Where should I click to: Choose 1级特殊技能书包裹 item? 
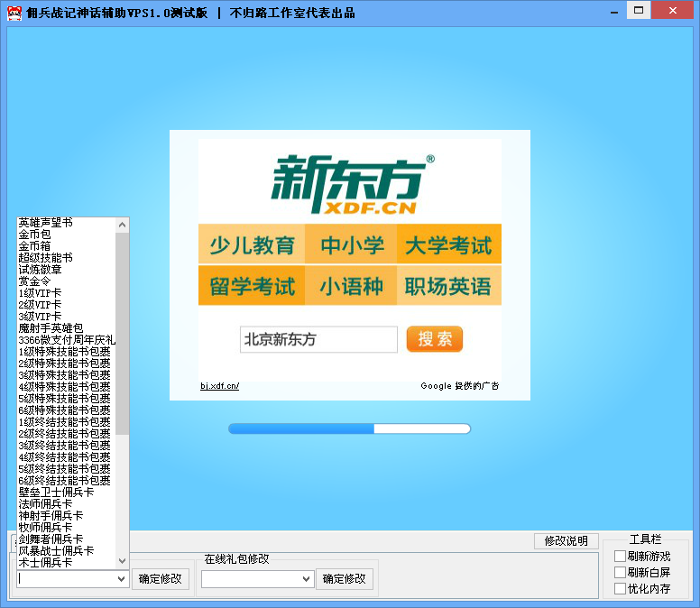click(66, 351)
